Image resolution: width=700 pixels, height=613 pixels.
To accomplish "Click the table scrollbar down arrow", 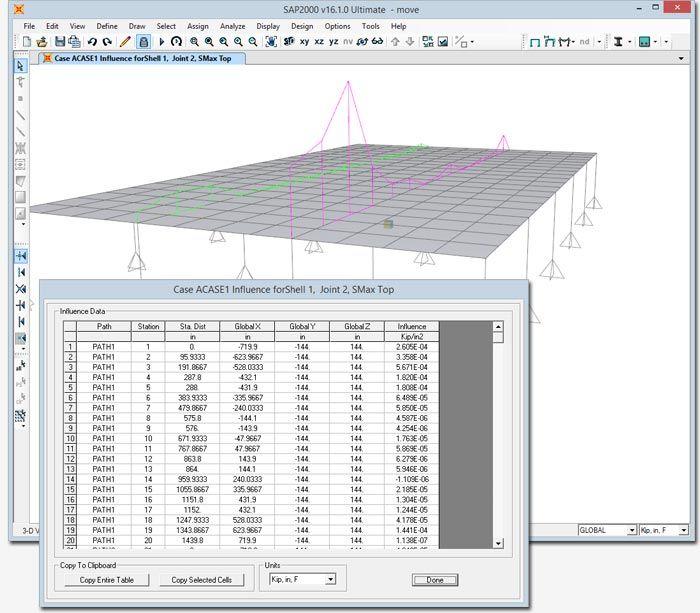I will click(498, 543).
